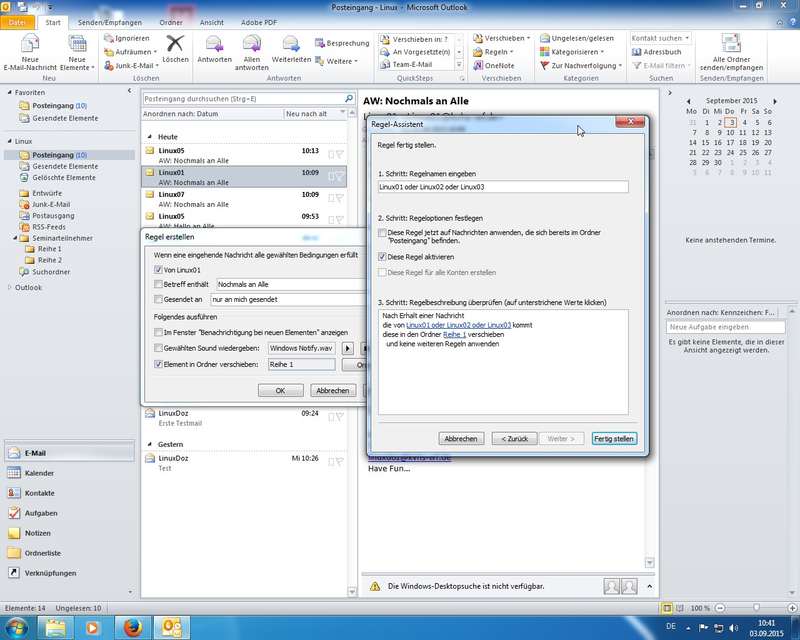Uncheck the Diese Regel aktivieren checkbox
This screenshot has width=800, height=640.
coord(382,257)
